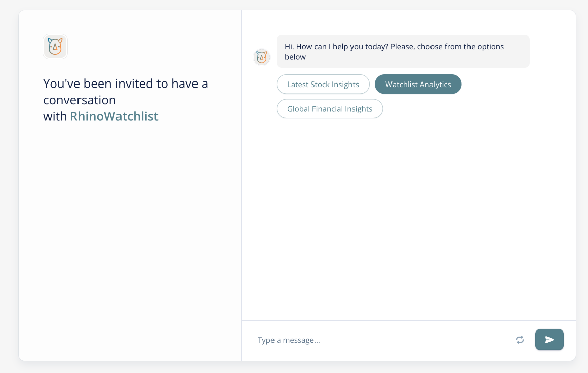Focus the 'Type a message...' input field
Image resolution: width=588 pixels, height=373 pixels.
tap(380, 340)
